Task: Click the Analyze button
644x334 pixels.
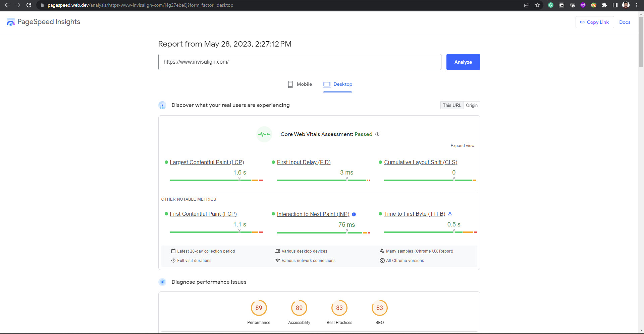Action: pos(463,62)
